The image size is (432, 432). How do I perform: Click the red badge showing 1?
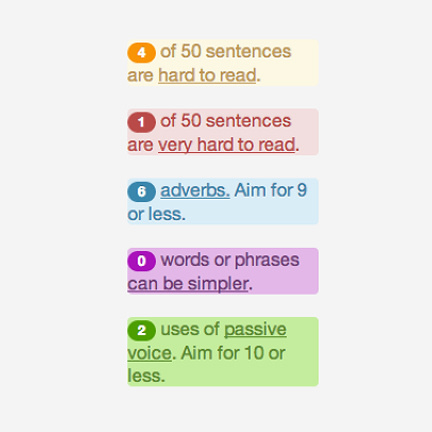141,122
